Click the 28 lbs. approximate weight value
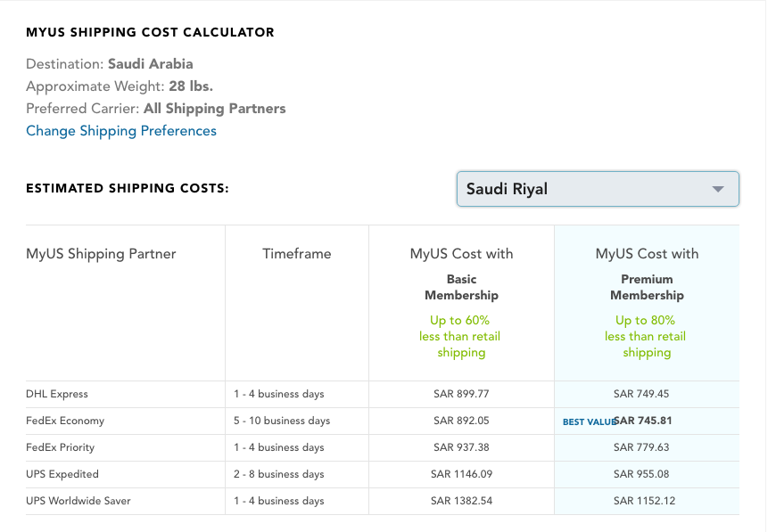Image resolution: width=776 pixels, height=532 pixels. coord(190,86)
